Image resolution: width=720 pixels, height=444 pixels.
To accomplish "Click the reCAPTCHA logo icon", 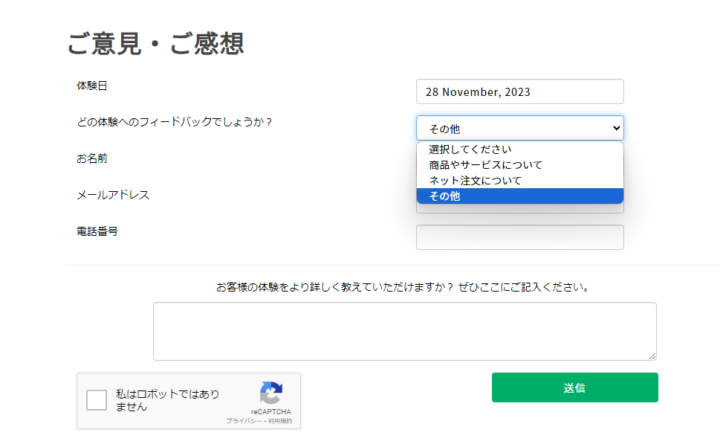I will (x=271, y=392).
